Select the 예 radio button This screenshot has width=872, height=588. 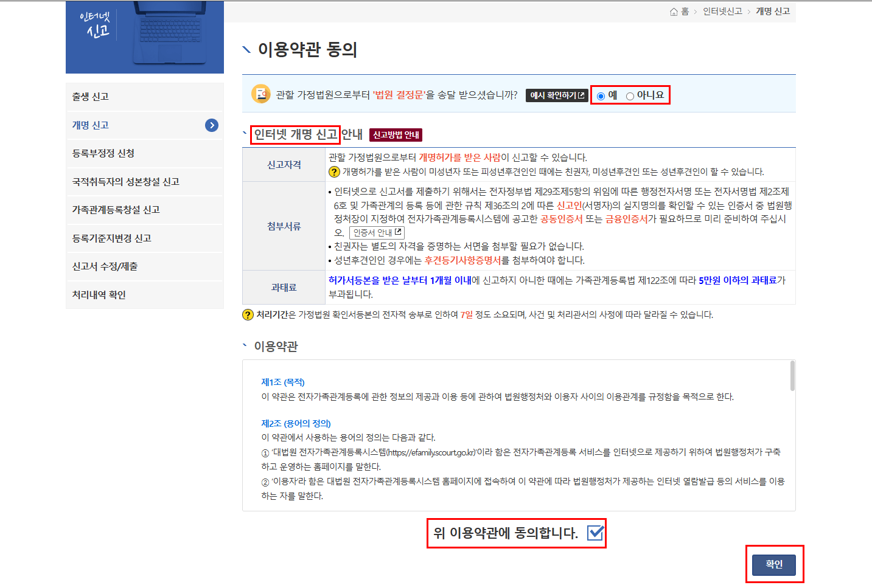point(600,95)
